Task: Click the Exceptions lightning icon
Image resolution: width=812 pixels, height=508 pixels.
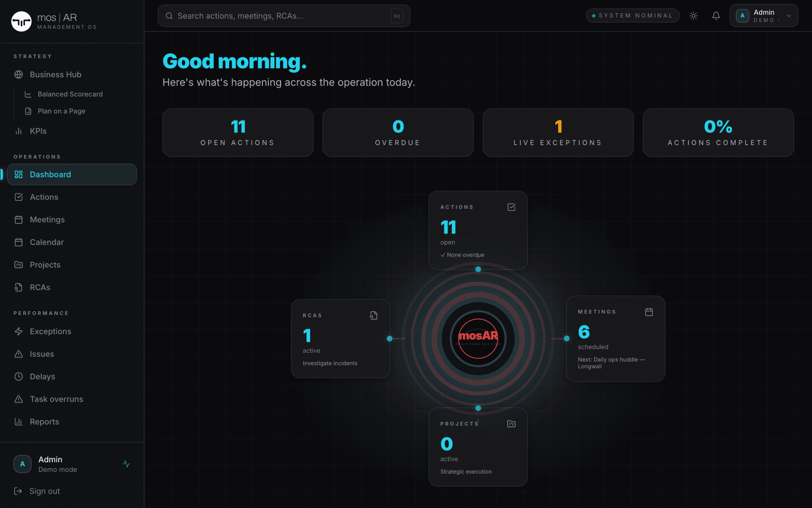Action: [x=19, y=331]
